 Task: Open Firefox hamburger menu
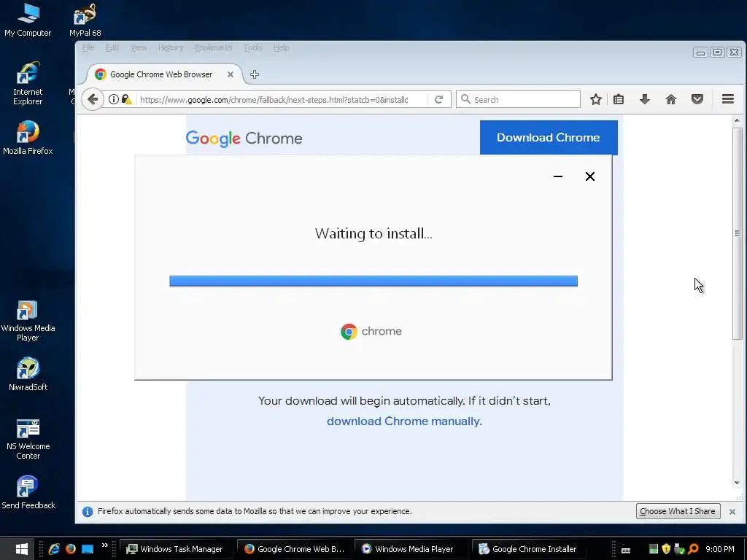[727, 99]
